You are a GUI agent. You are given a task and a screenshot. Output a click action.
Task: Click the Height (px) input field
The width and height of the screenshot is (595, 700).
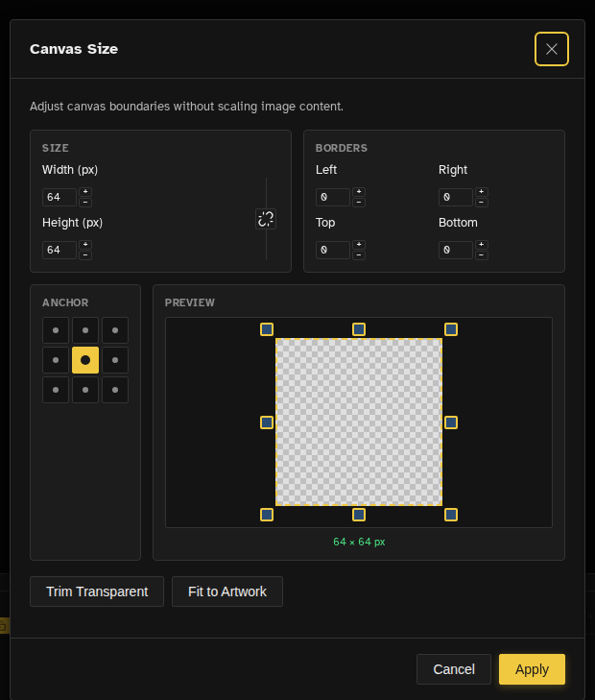[59, 250]
